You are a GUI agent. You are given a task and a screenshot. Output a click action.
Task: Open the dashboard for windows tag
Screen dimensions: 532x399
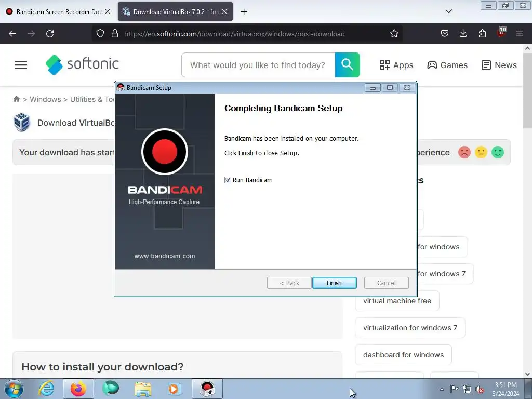pos(403,355)
